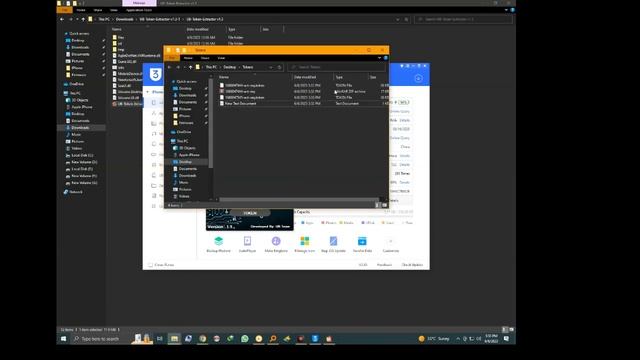Click Back arrow in Tokens window
Viewport: 640px width, 360px height.
click(x=169, y=67)
